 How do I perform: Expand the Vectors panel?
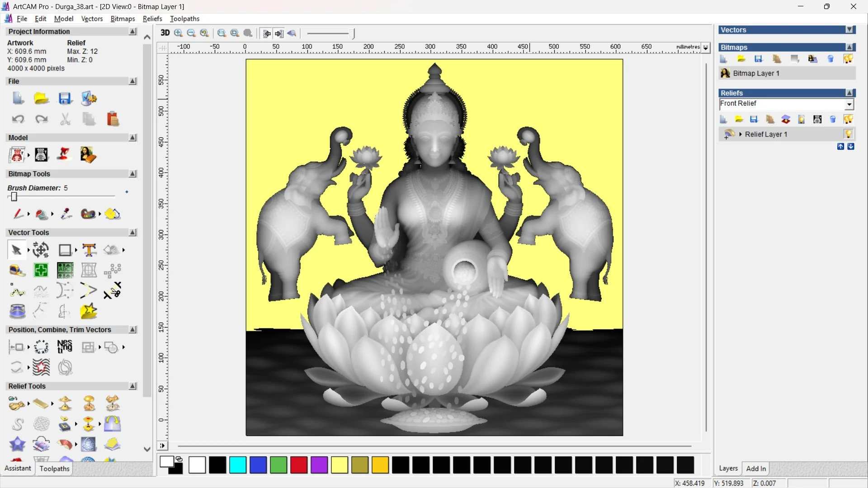click(849, 30)
